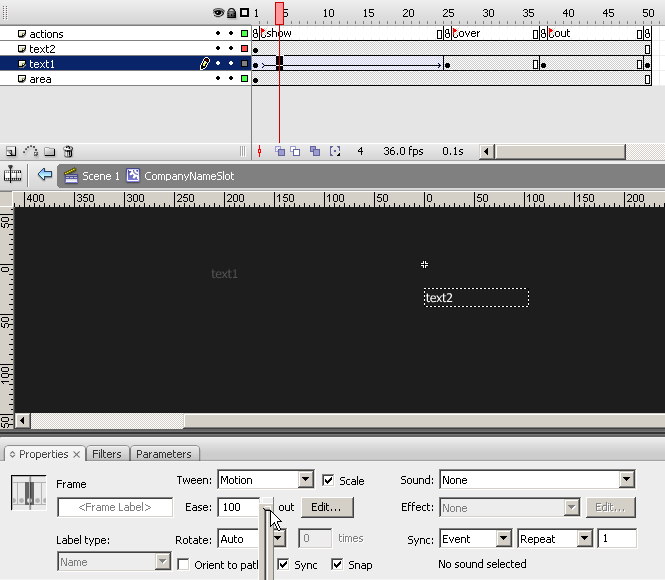Open the Sound dropdown
This screenshot has width=665, height=580.
click(x=626, y=480)
